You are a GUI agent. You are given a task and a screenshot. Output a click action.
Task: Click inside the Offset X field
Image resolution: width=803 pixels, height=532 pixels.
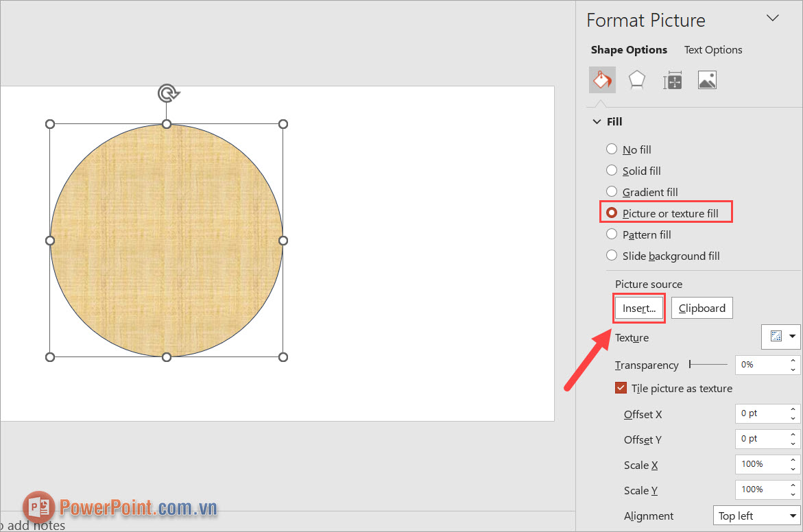758,413
